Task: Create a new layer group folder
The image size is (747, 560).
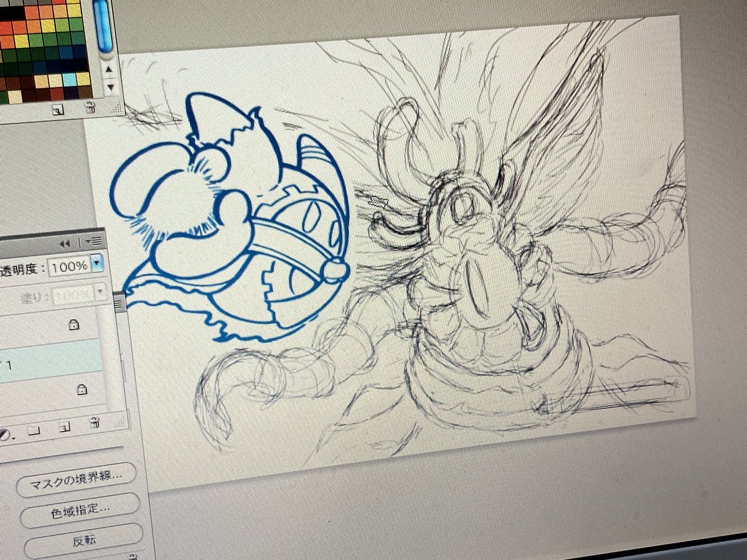Action: (34, 431)
